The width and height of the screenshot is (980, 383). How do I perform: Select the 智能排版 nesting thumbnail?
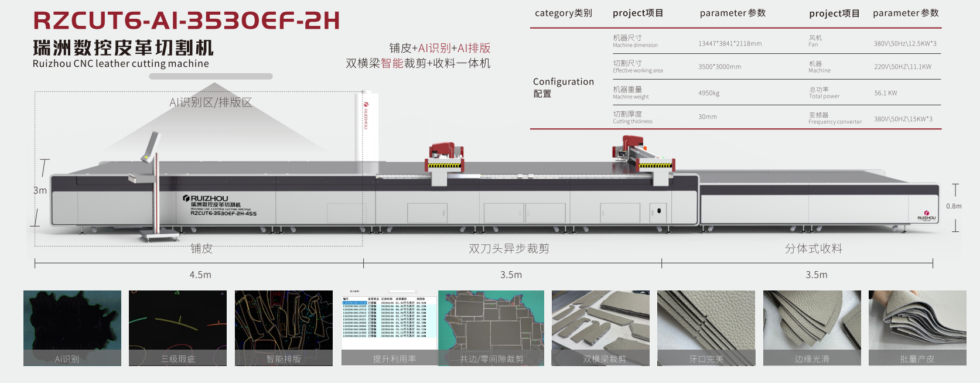pos(284,328)
